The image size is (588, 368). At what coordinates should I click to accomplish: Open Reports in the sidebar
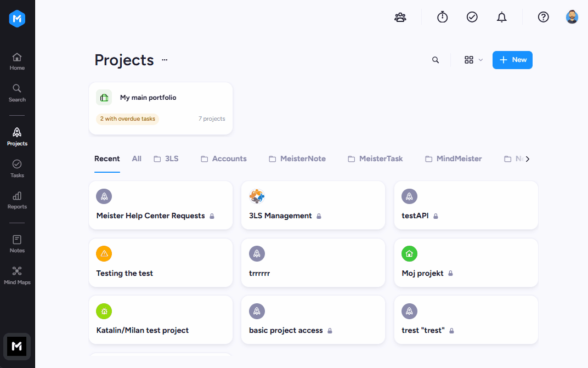[x=17, y=200]
